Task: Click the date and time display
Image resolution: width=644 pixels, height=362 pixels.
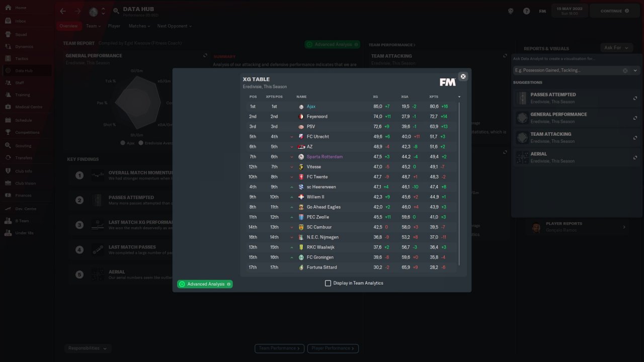Action: click(570, 11)
